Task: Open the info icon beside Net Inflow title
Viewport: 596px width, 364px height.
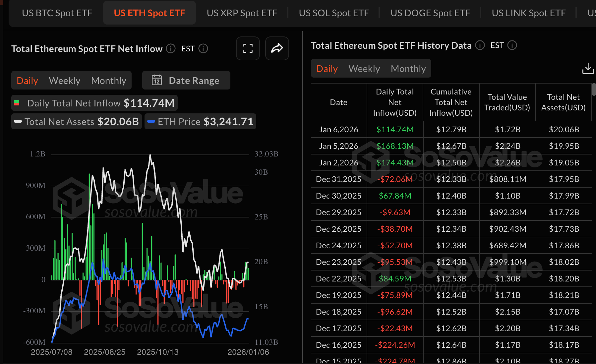Action: 170,48
